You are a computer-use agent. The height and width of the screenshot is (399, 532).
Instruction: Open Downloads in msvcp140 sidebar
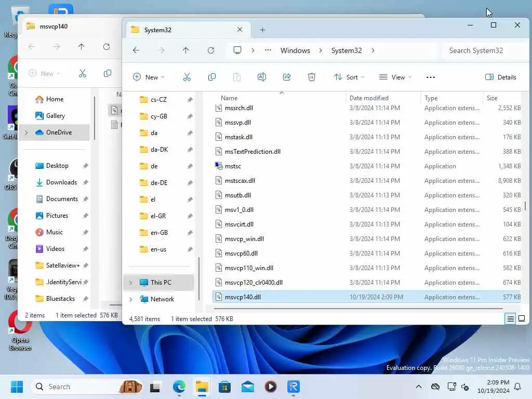click(61, 182)
